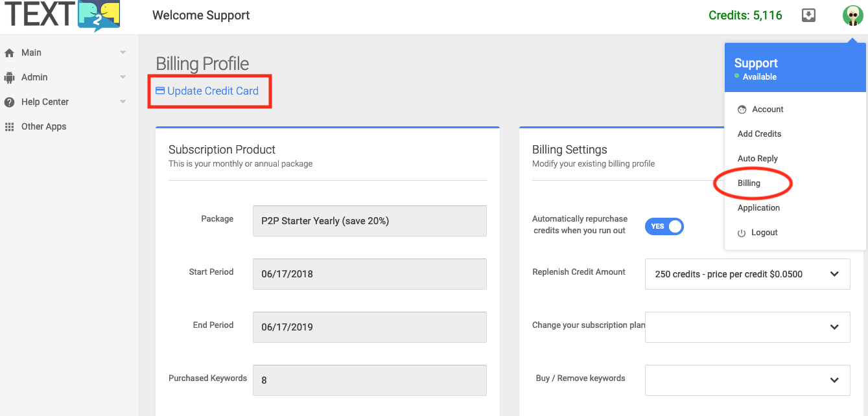Click the android robot icon beside Admin
The image size is (868, 416).
point(9,78)
